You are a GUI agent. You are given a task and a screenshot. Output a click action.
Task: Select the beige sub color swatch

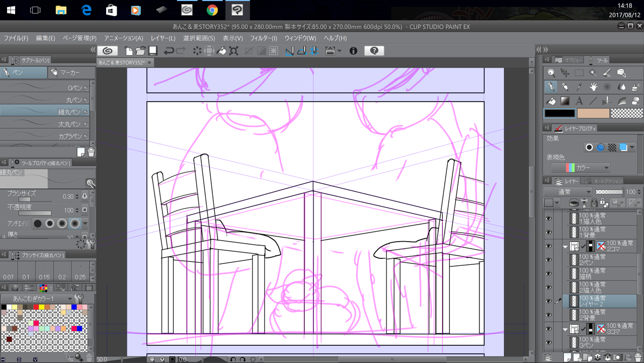tap(593, 113)
